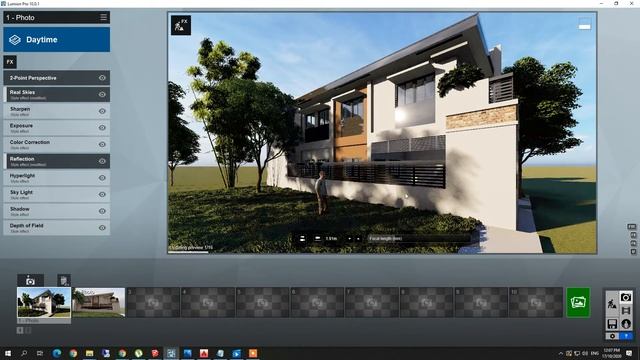Open Microsoft Edge from taskbar

click(x=57, y=353)
